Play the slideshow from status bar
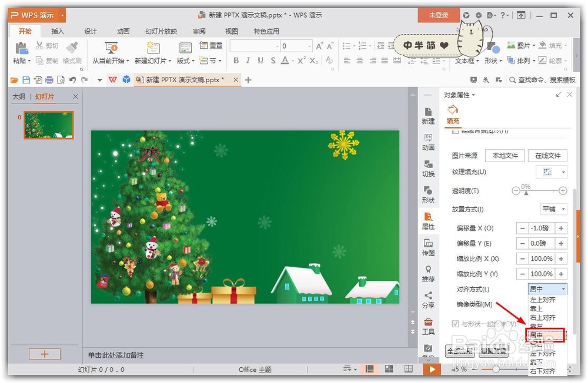 432,369
